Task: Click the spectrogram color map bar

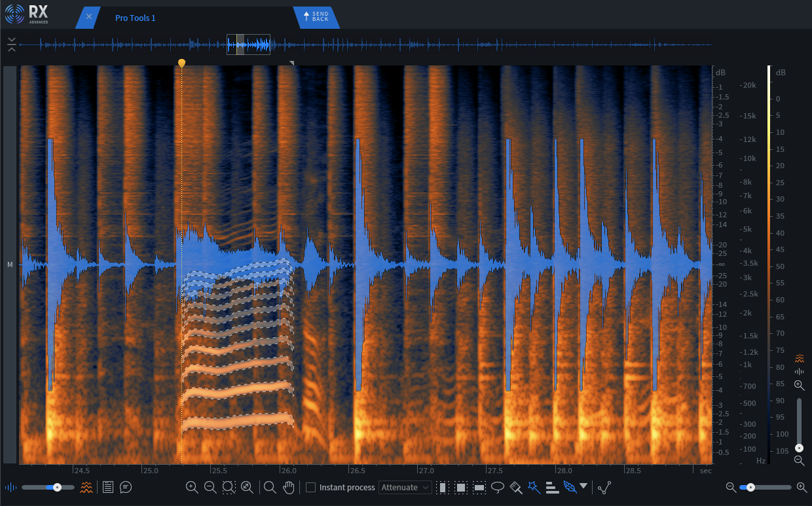Action: tap(769, 265)
